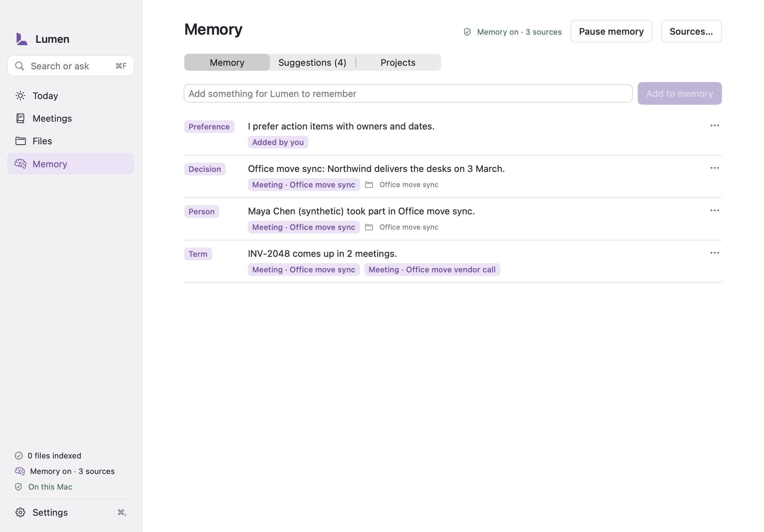Switch to the Suggestions (4) tab

[x=312, y=62]
